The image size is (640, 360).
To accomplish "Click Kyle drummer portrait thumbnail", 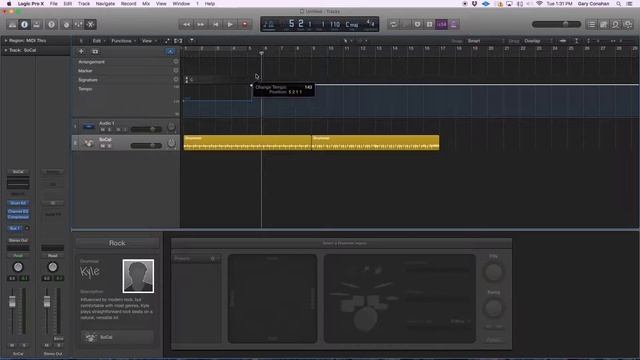I will [138, 276].
